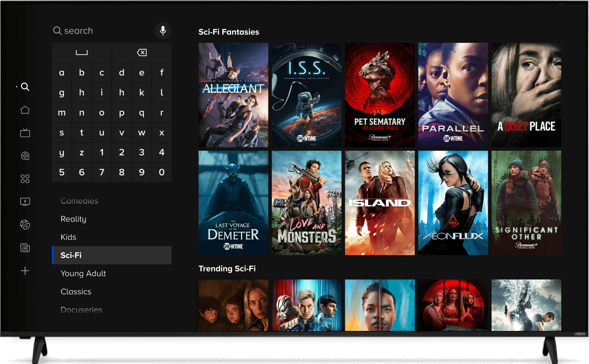Click the plus icon in the sidebar
The height and width of the screenshot is (364, 589).
[25, 271]
